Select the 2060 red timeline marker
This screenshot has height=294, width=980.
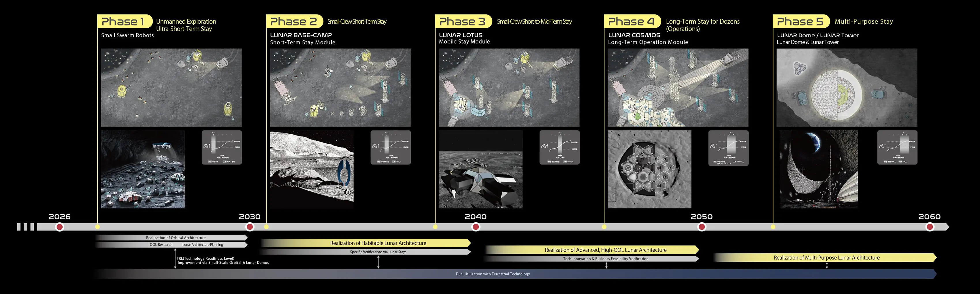pos(930,227)
